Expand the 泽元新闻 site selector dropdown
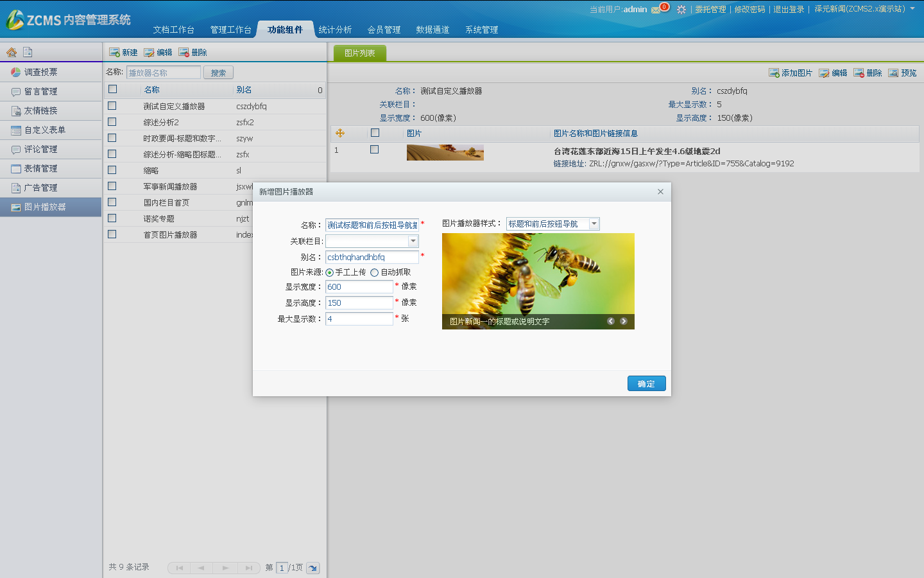This screenshot has width=924, height=578. [912, 9]
